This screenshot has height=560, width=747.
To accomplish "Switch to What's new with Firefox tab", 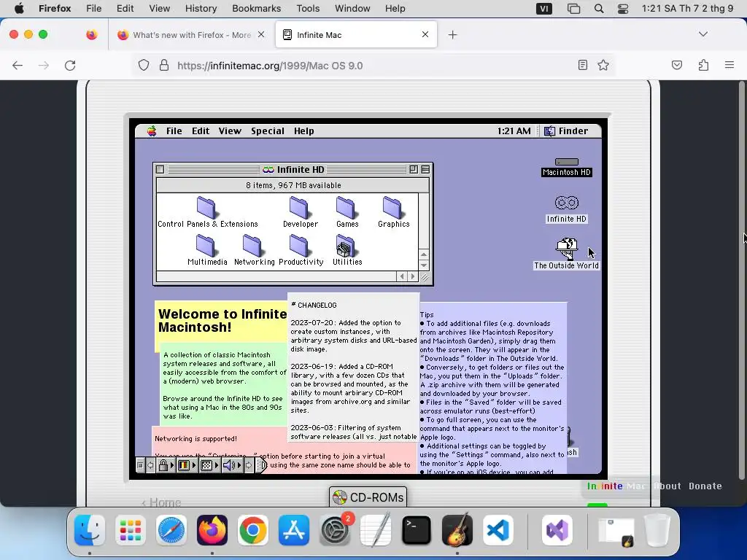I will click(x=190, y=35).
